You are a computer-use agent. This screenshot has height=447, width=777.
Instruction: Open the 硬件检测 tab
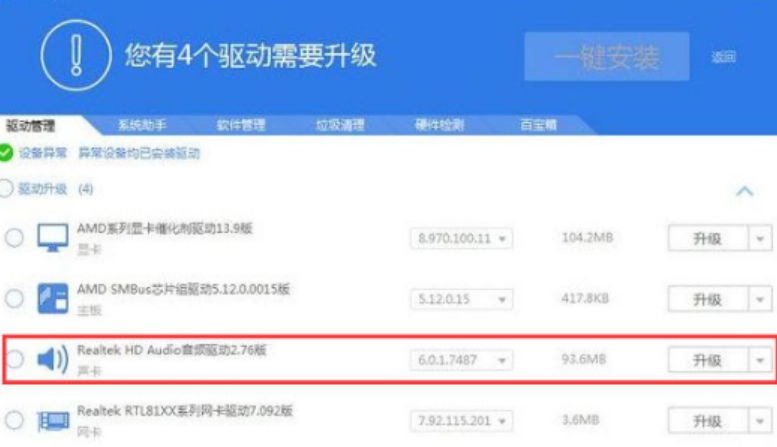[440, 125]
